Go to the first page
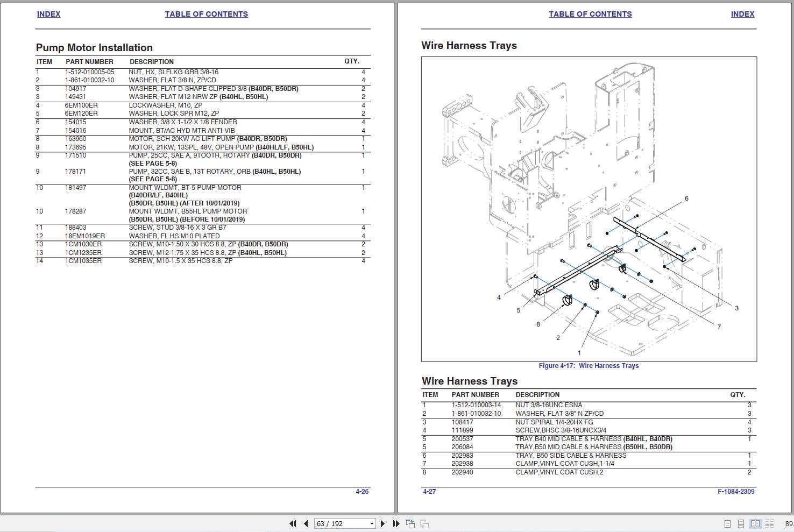The width and height of the screenshot is (794, 532). 293,523
